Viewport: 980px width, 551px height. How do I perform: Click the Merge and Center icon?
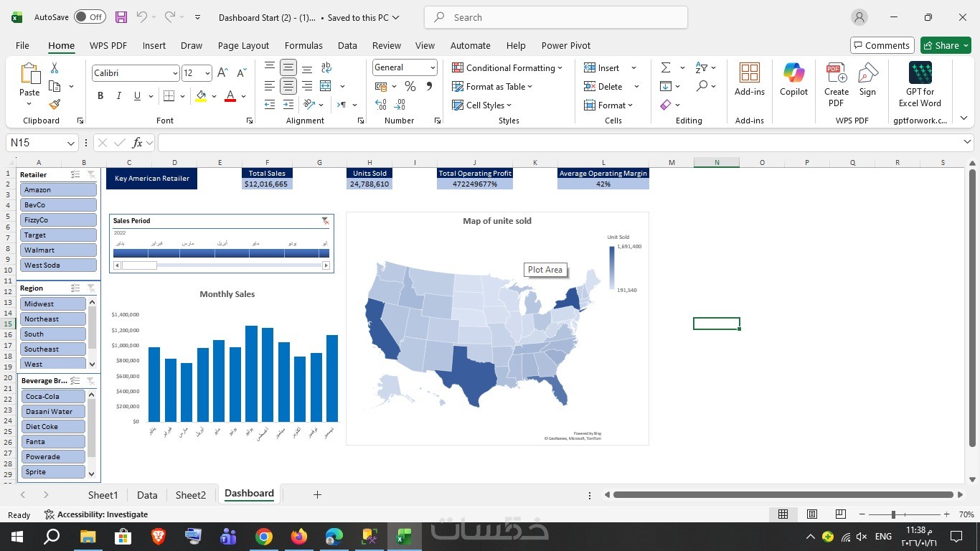pos(326,86)
